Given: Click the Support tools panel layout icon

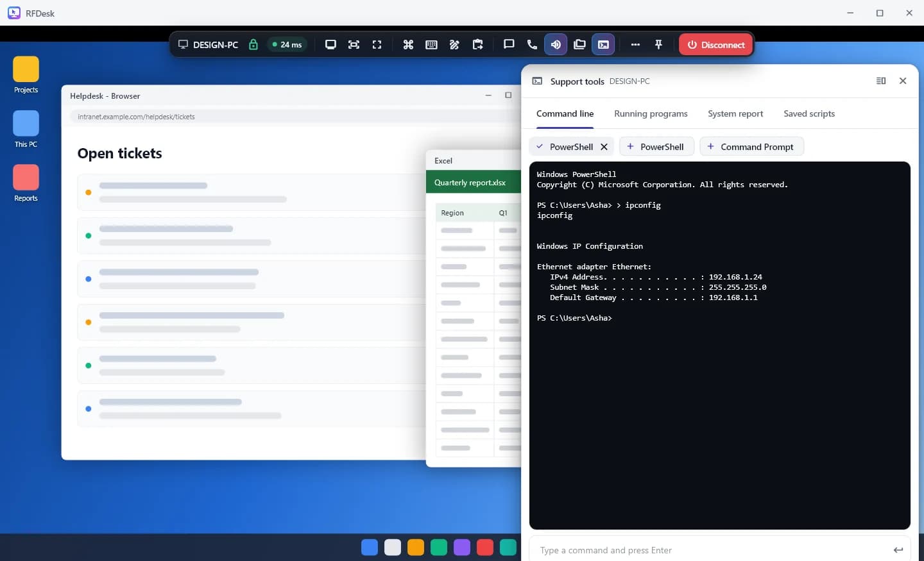Looking at the screenshot, I should coord(881,81).
